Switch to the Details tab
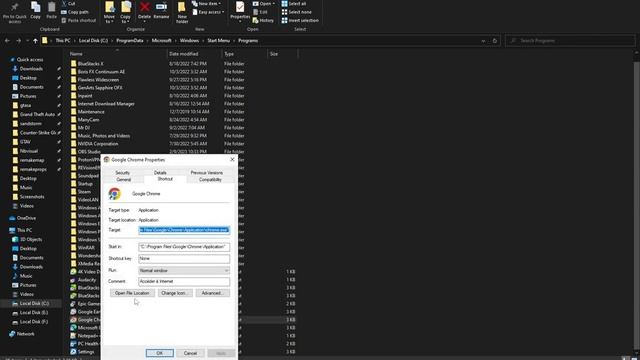Screen dimensions: 640x360 pos(160,173)
